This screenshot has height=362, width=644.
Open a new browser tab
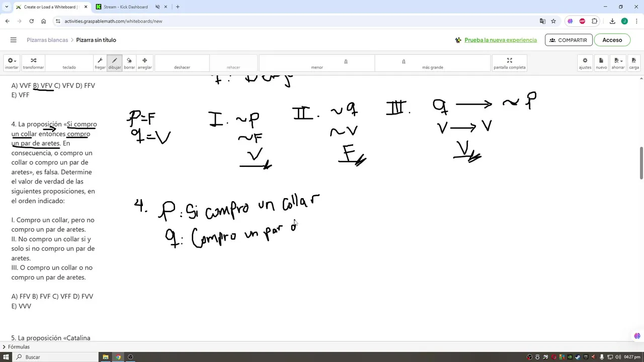click(178, 7)
